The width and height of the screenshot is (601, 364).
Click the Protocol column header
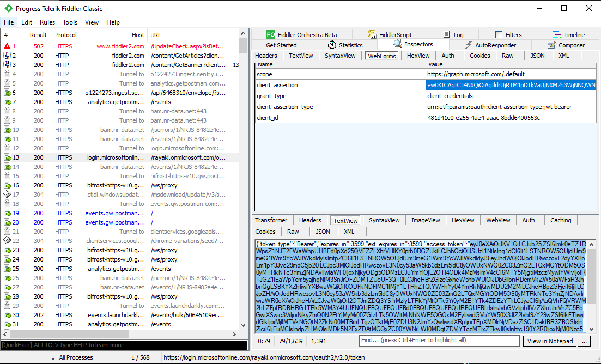[x=66, y=35]
